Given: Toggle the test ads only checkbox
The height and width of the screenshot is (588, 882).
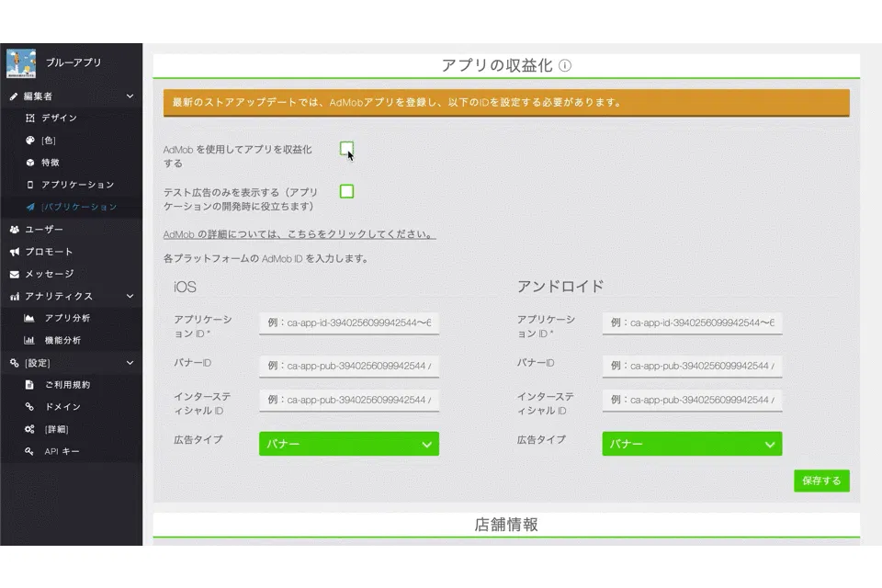Looking at the screenshot, I should pos(346,191).
